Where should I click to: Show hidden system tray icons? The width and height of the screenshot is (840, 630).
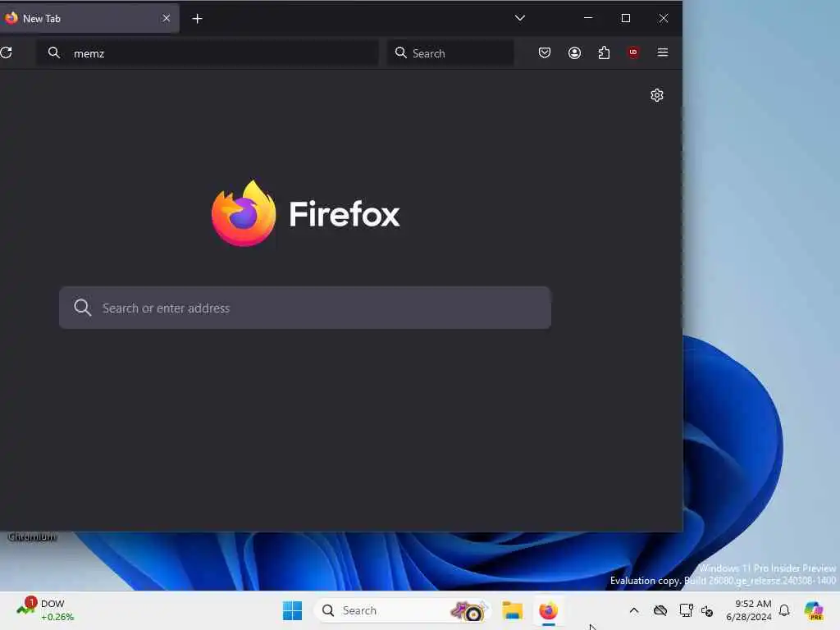[634, 610]
